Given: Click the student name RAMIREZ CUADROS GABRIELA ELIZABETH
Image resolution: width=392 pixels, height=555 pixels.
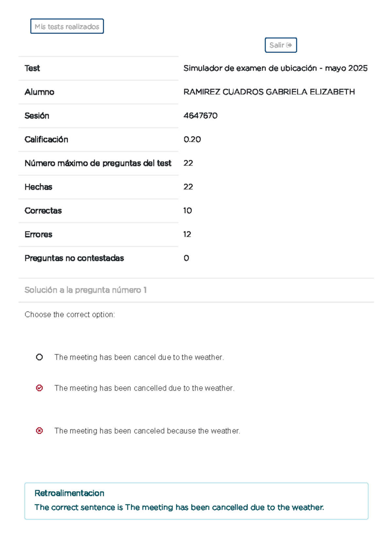Looking at the screenshot, I should [269, 92].
